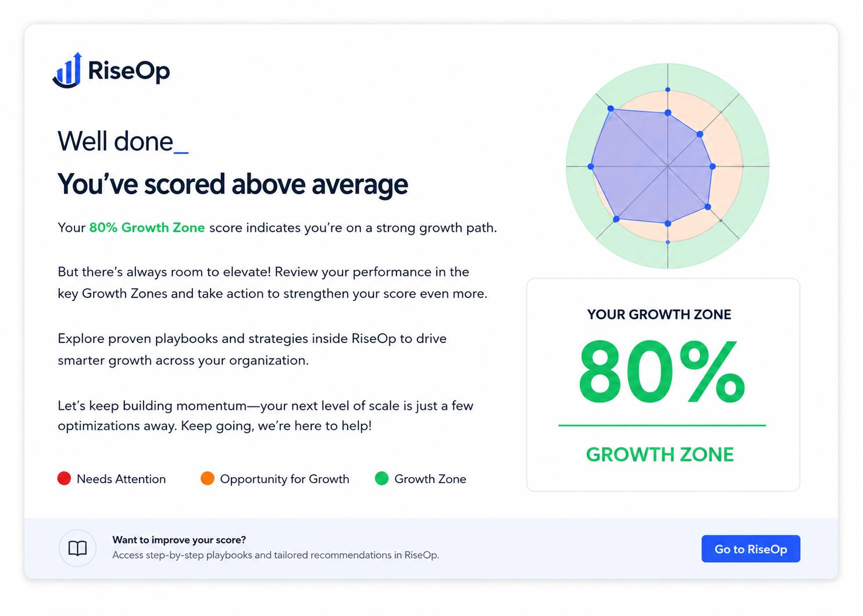
Task: Click the green 80% Growth Zone text link
Action: 147,228
